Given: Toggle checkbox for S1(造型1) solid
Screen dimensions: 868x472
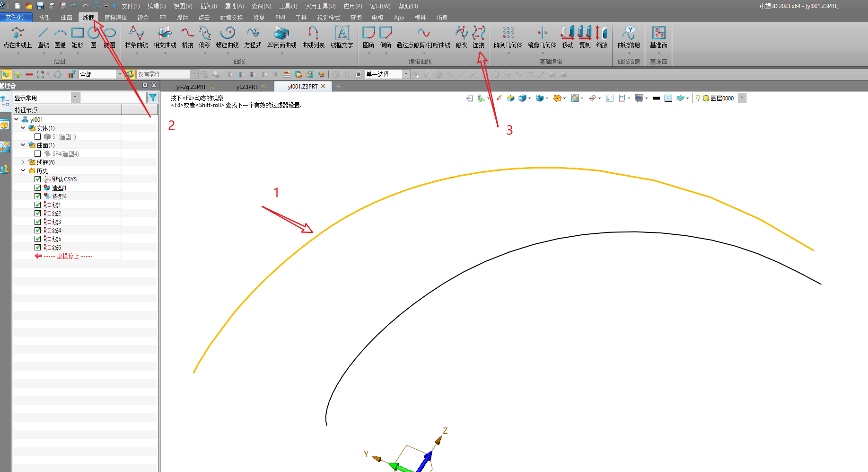Looking at the screenshot, I should [x=38, y=137].
